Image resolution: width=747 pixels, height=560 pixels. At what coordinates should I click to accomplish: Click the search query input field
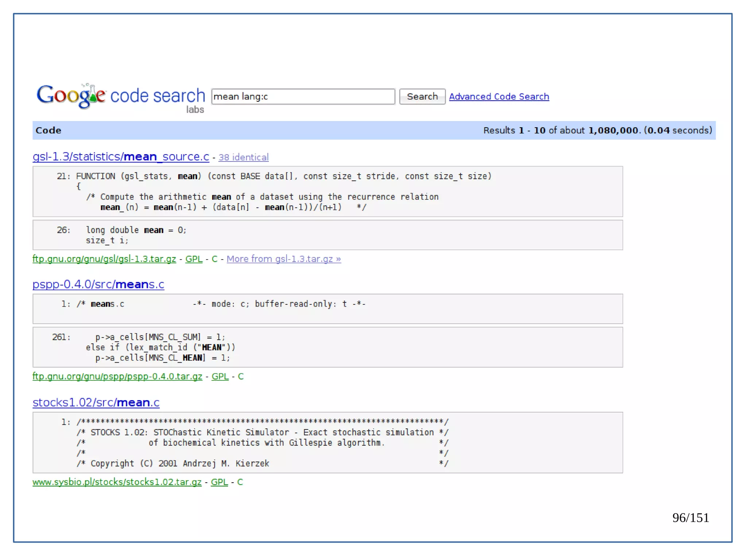click(x=303, y=97)
